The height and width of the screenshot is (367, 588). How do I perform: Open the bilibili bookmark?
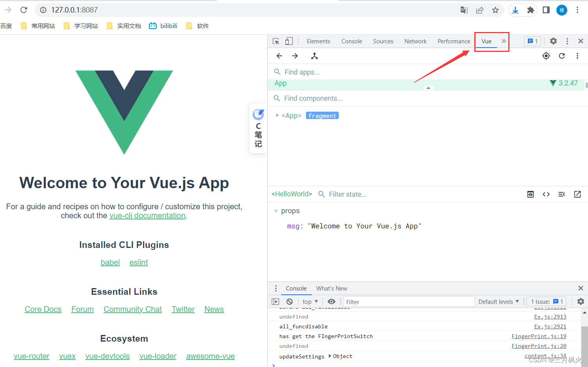click(163, 26)
